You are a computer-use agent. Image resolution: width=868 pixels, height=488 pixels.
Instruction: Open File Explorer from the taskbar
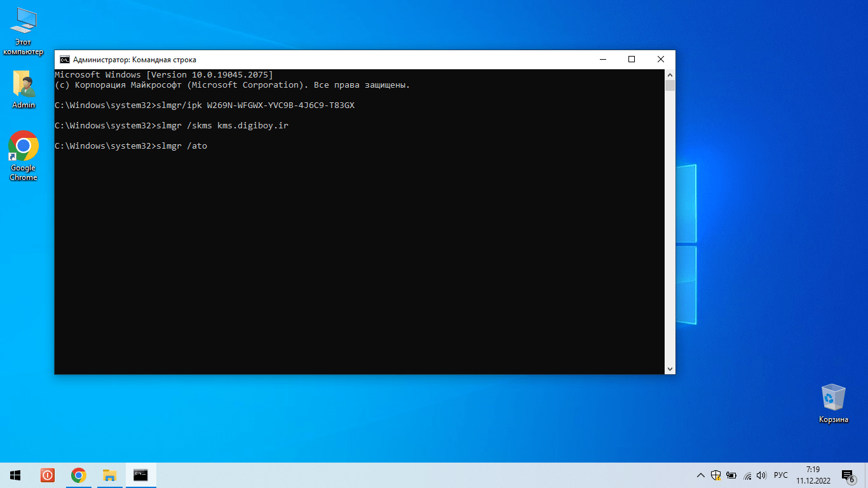(110, 475)
